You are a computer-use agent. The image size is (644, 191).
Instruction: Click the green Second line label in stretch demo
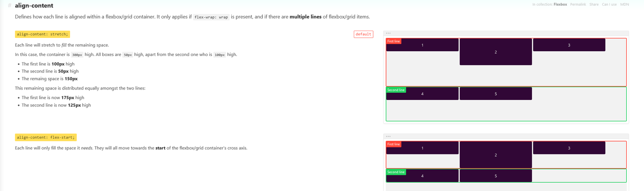(396, 90)
